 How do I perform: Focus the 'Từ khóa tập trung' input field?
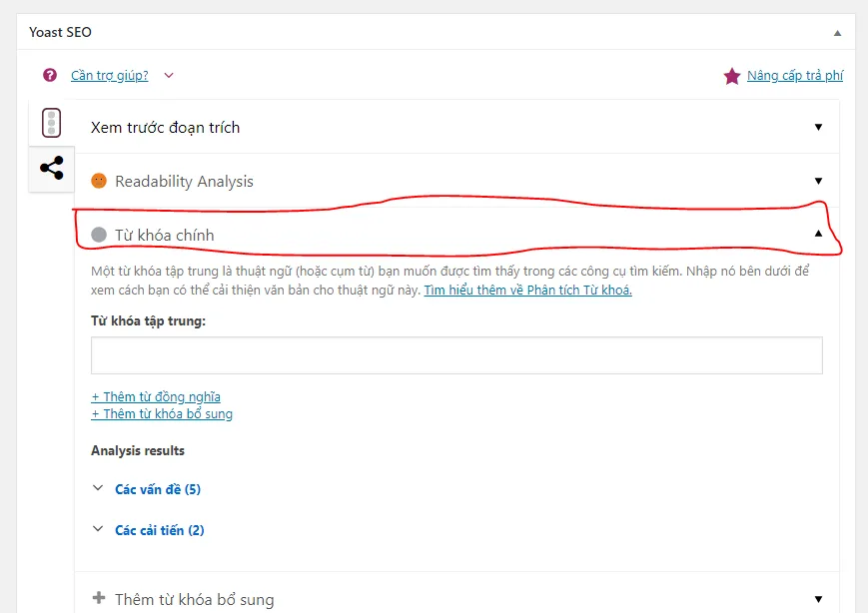point(456,355)
